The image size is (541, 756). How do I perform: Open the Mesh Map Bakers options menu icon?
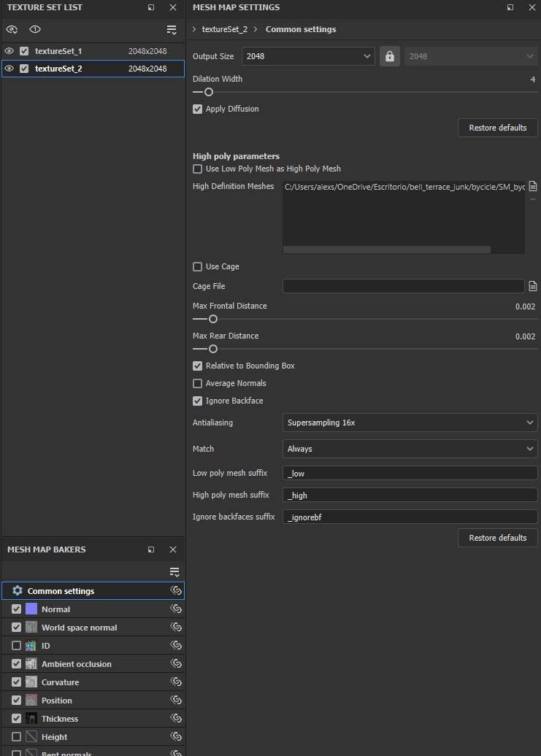coord(174,572)
